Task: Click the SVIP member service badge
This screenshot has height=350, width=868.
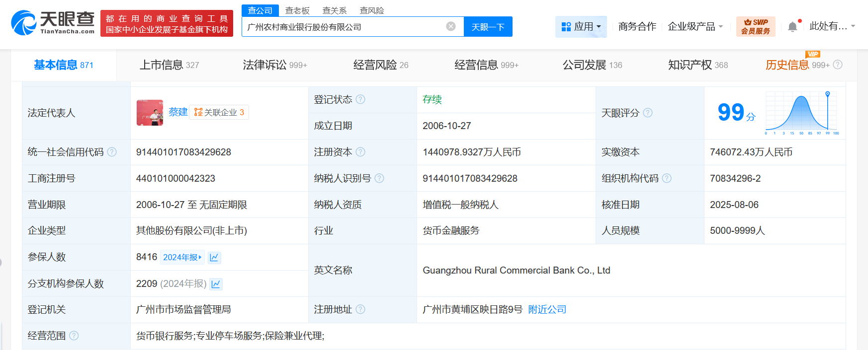Action: pos(755,27)
